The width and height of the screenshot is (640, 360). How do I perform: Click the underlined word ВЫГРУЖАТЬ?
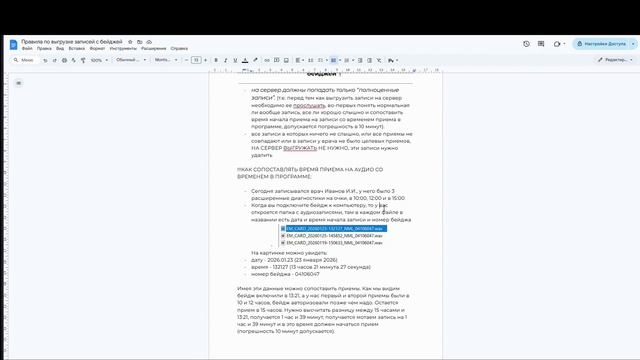[300, 148]
